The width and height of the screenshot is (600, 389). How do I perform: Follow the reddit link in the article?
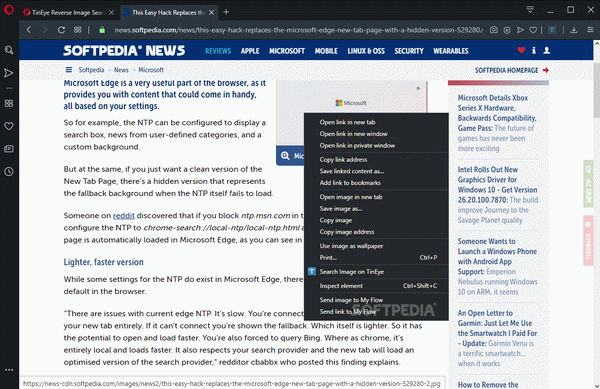124,216
